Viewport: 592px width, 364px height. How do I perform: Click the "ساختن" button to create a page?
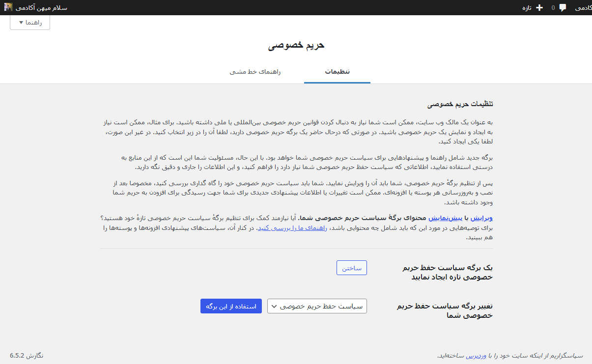click(x=351, y=268)
